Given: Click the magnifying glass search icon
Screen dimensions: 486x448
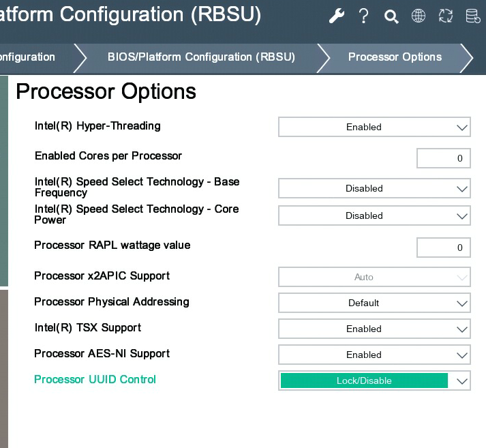Looking at the screenshot, I should point(391,16).
